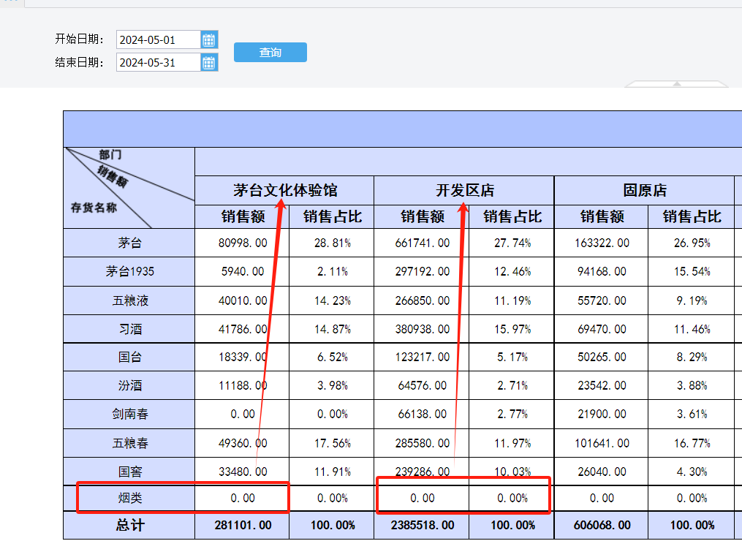Image resolution: width=742 pixels, height=560 pixels.
Task: Click the 28.81% cell
Action: (332, 243)
